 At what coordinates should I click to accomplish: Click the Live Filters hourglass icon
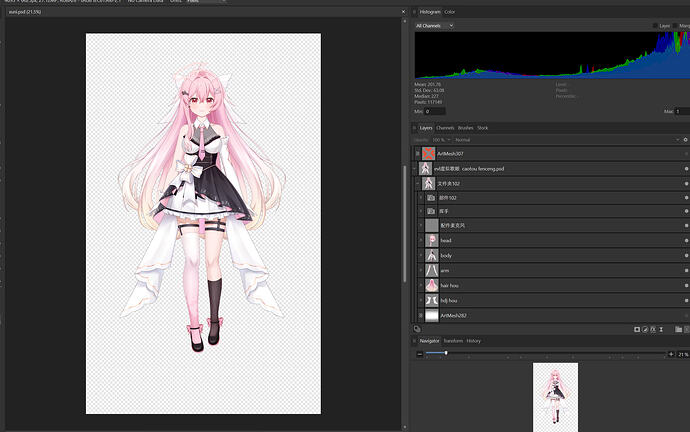661,329
